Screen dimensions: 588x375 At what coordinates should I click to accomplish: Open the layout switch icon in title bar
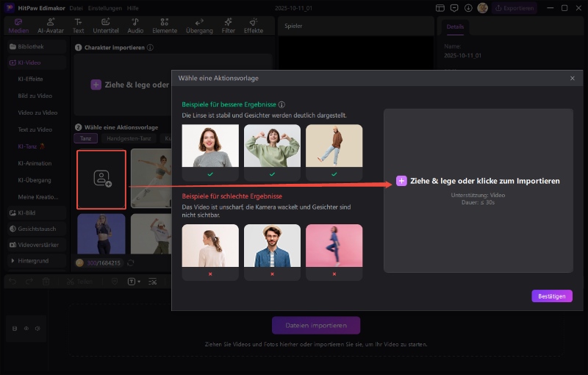[x=440, y=8]
